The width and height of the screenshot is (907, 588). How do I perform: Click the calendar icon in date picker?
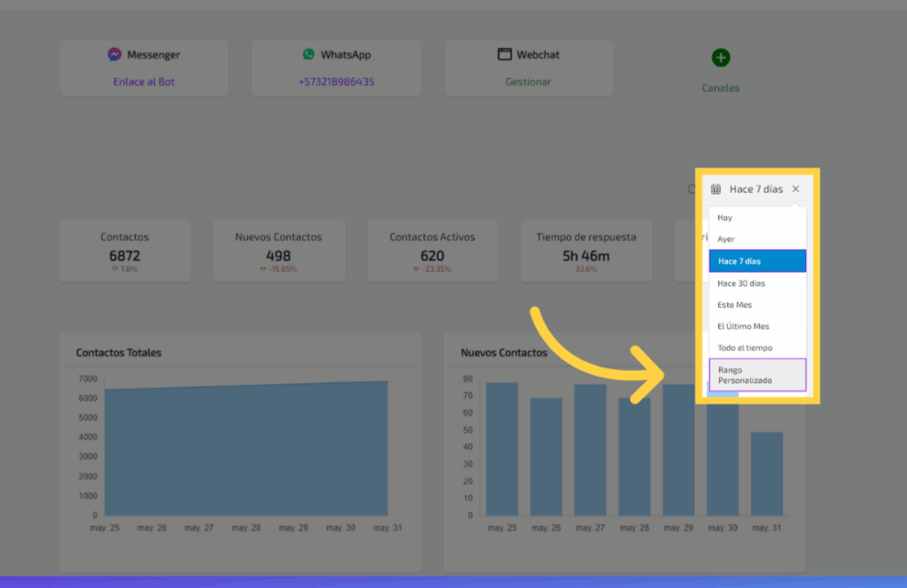tap(716, 190)
